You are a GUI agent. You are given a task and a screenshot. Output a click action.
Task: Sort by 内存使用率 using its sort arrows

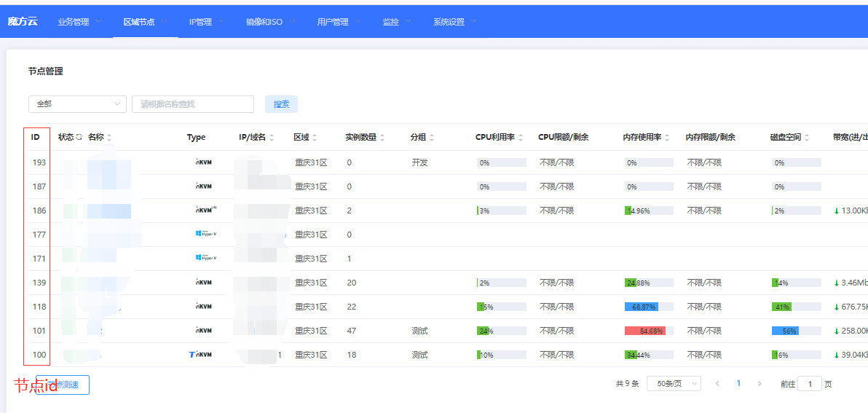click(668, 137)
